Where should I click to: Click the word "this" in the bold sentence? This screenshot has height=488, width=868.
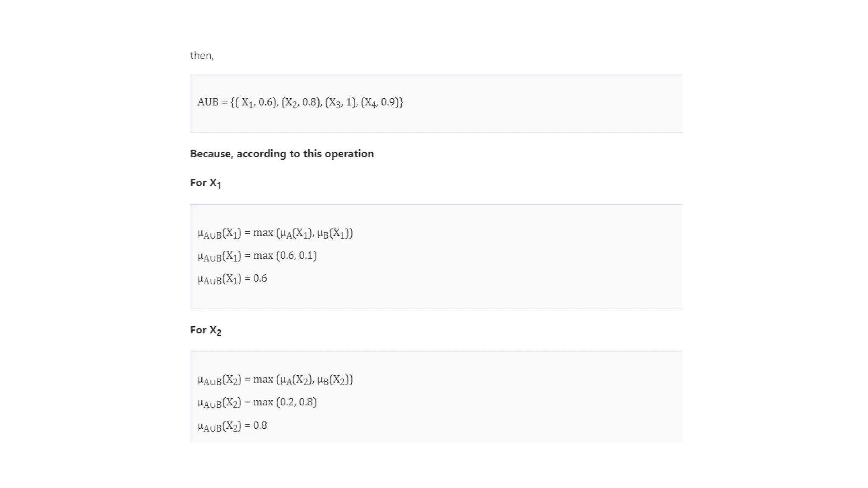click(312, 154)
